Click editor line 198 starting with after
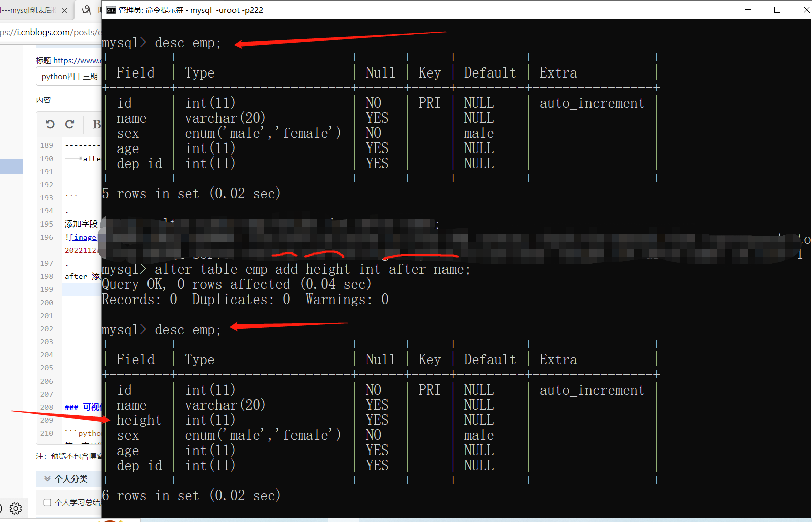Screen dimensions: 812x522 tap(83, 276)
